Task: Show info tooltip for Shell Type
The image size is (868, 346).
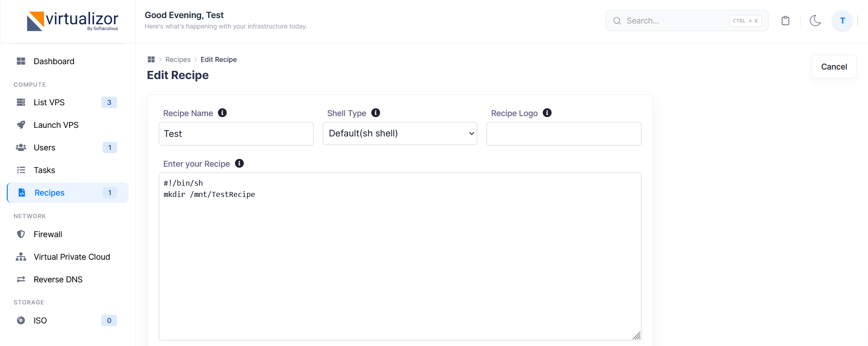Action: coord(376,113)
